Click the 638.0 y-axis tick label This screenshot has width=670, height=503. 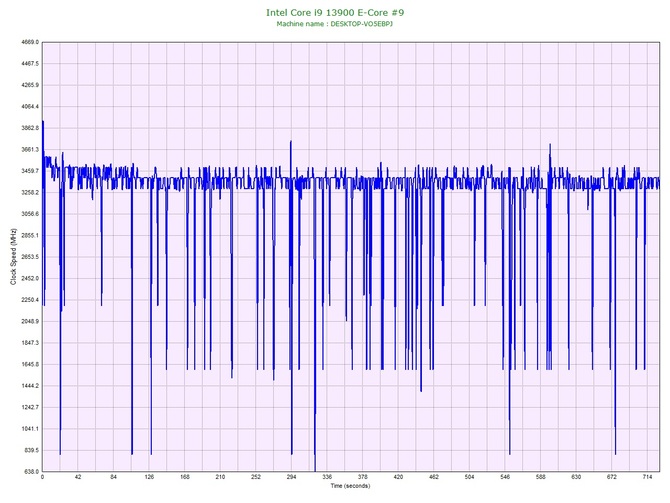point(31,472)
